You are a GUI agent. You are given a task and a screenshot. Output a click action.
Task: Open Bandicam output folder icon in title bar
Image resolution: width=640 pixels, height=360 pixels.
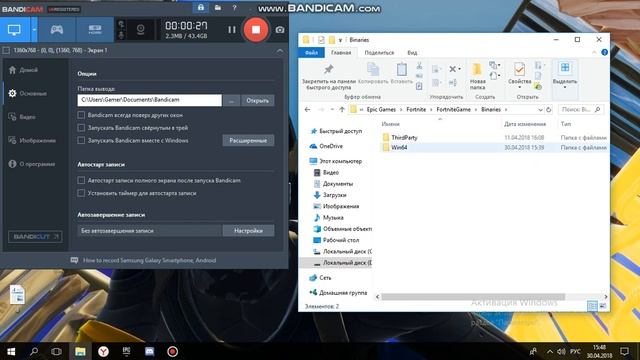[x=218, y=8]
